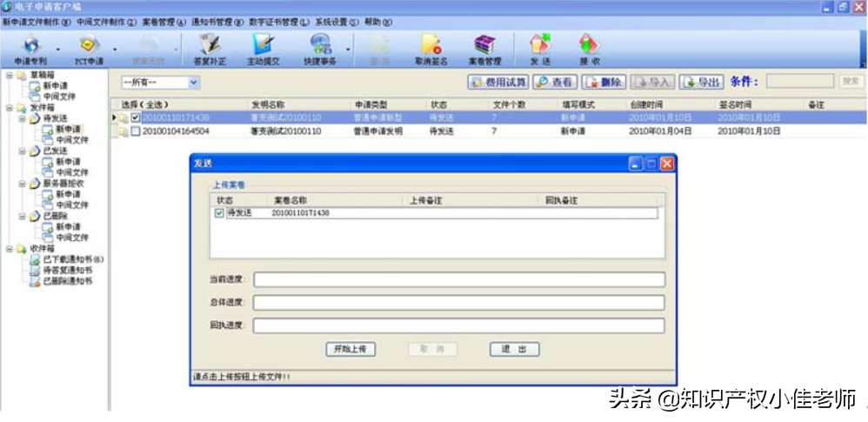
Task: Collapse the 已发送 tree node
Action: point(22,151)
